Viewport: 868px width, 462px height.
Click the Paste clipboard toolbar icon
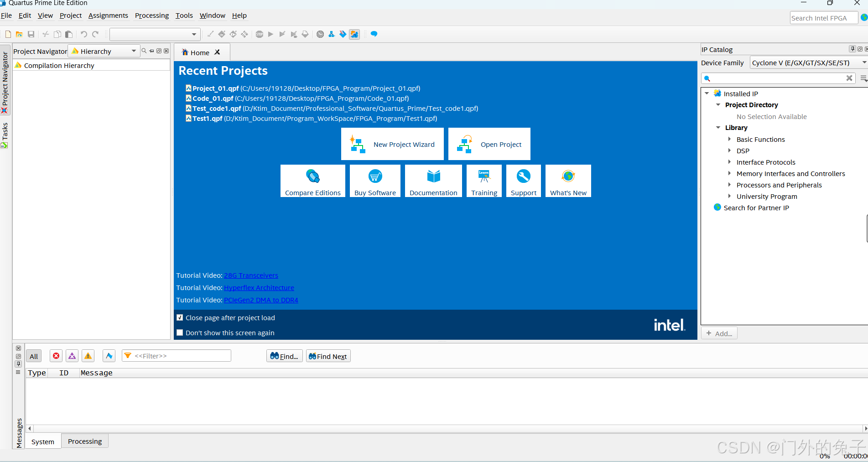pos(69,34)
